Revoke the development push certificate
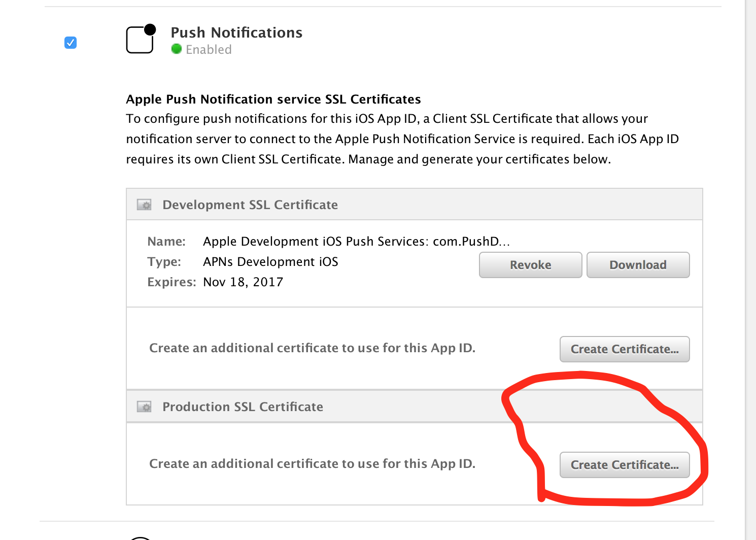The height and width of the screenshot is (540, 756). 530,265
